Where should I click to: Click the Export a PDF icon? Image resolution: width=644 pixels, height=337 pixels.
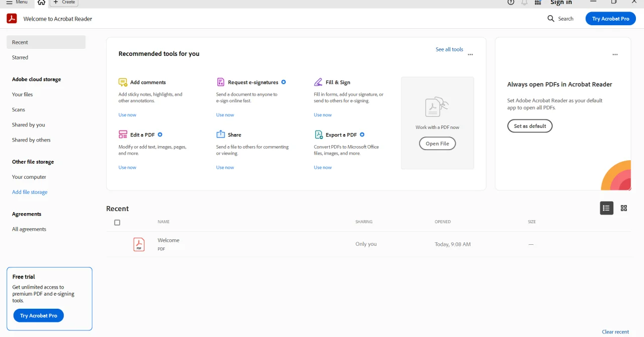click(x=318, y=134)
